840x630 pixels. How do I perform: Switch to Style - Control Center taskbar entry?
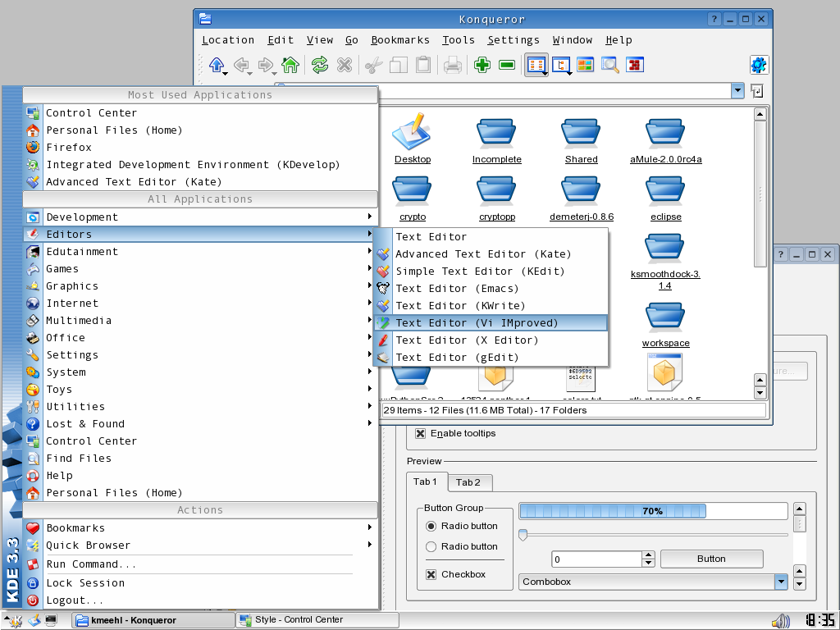tap(318, 620)
